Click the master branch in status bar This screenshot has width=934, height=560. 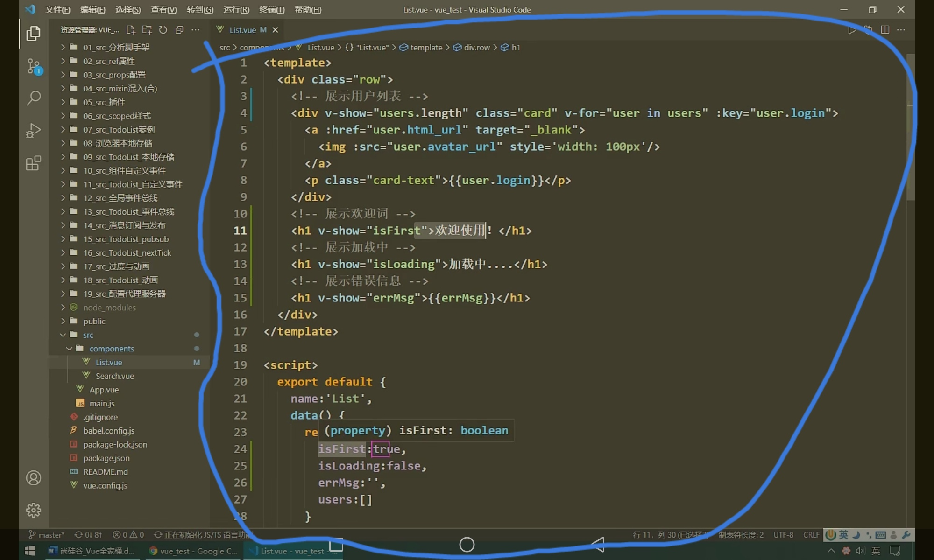[x=47, y=535]
